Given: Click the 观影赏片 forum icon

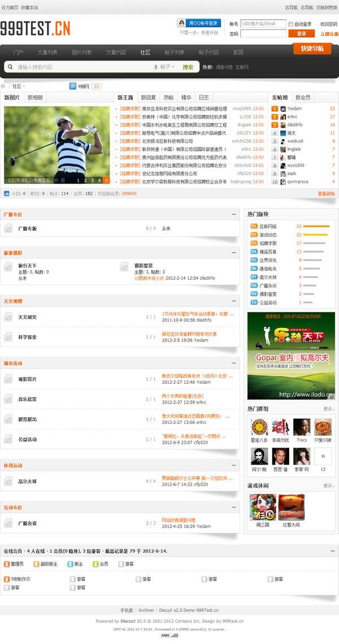Looking at the screenshot, I should [x=8, y=379].
